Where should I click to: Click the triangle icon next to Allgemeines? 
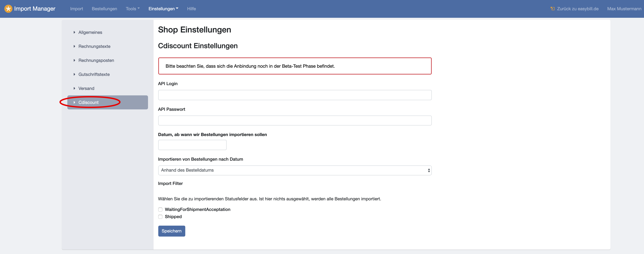[x=74, y=32]
